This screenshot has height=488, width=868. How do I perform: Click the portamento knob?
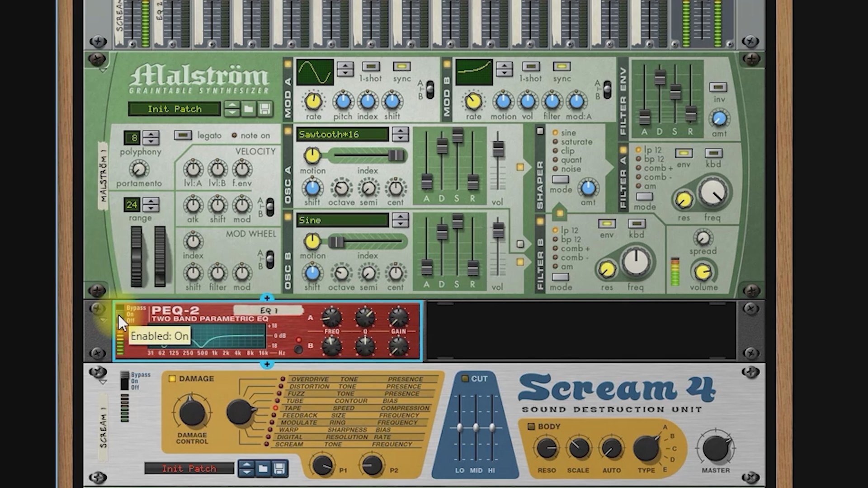(x=139, y=169)
